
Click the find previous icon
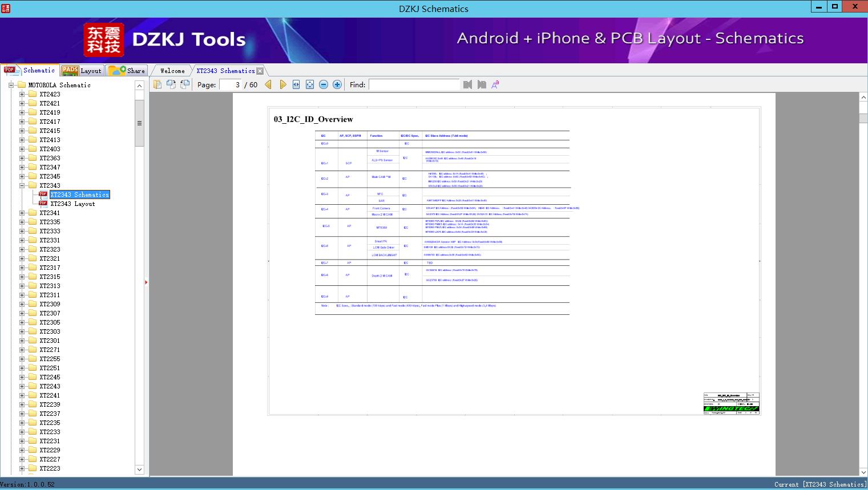coord(468,84)
